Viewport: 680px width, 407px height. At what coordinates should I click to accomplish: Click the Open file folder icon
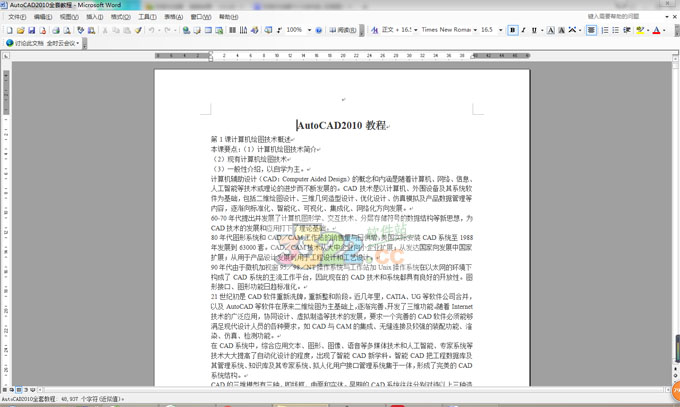(20, 30)
